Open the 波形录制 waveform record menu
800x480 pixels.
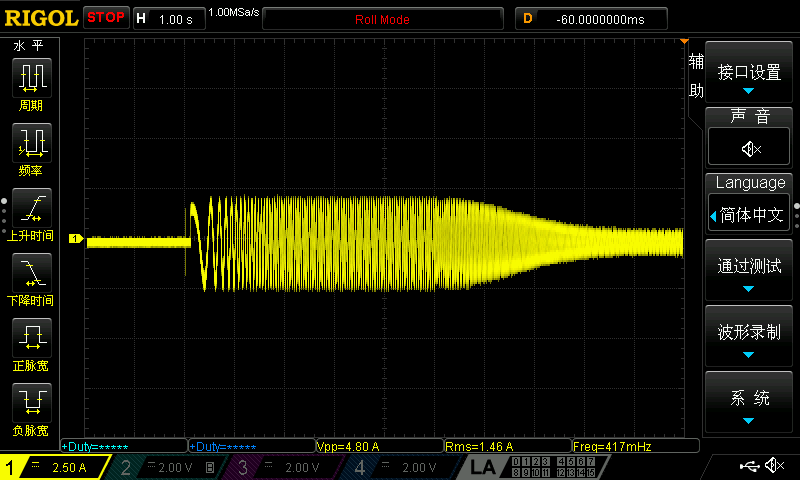[748, 336]
